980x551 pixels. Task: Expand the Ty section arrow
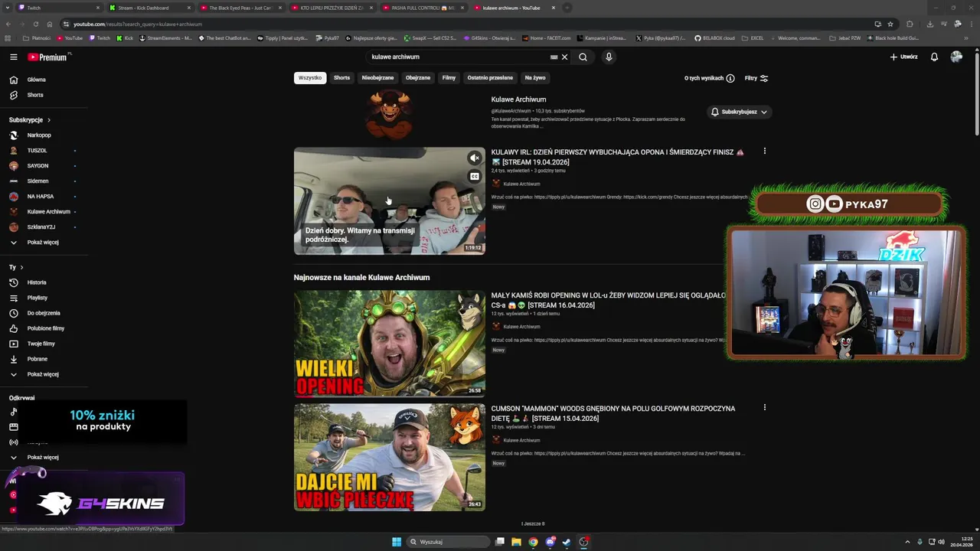click(x=21, y=267)
